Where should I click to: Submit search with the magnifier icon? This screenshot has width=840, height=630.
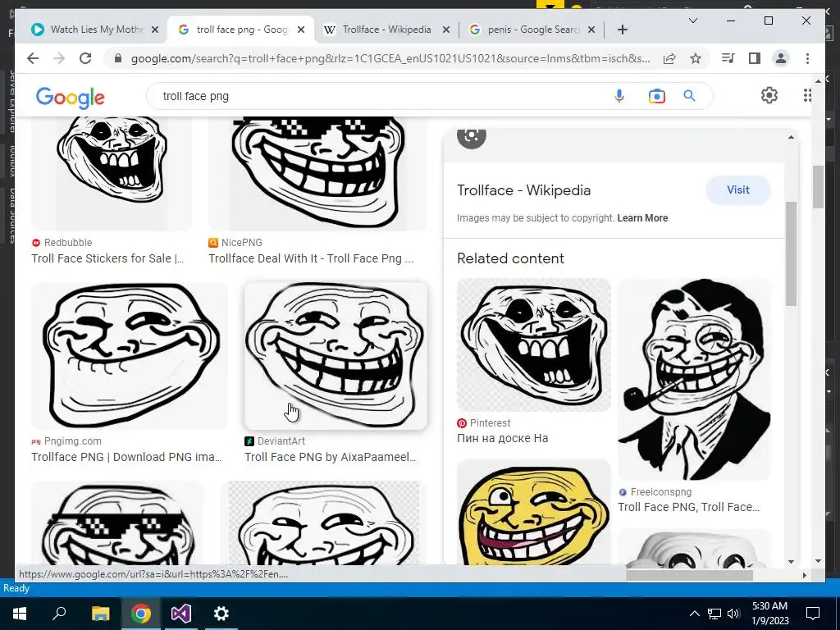689,96
